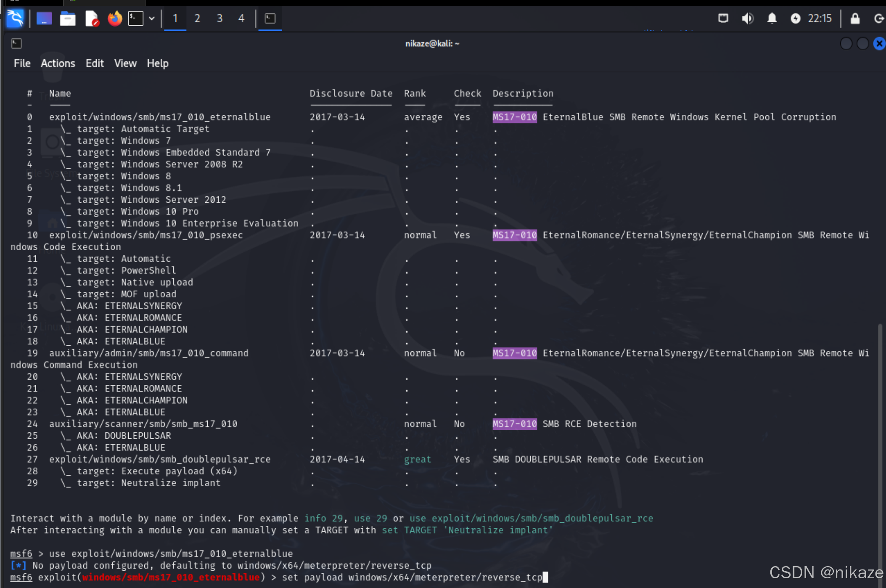The width and height of the screenshot is (886, 588).
Task: Open the file manager panel icon
Action: [x=67, y=19]
